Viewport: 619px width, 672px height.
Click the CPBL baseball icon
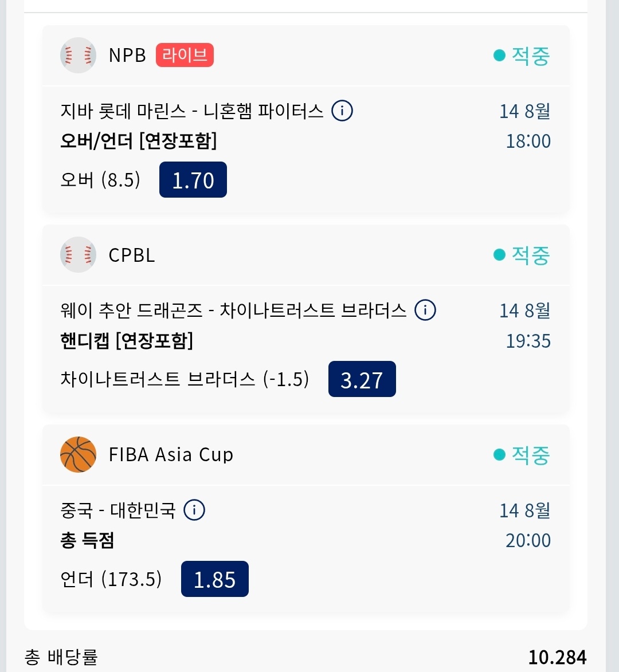pos(78,254)
